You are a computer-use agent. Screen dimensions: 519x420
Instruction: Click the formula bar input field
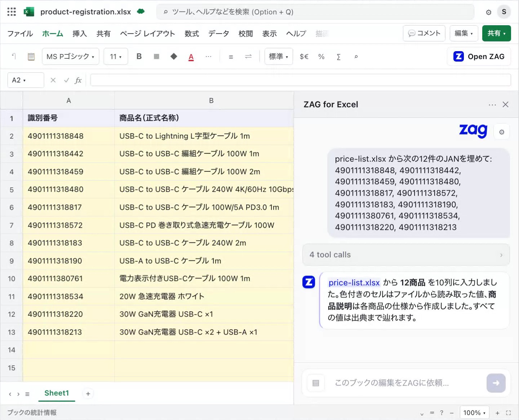(x=301, y=80)
